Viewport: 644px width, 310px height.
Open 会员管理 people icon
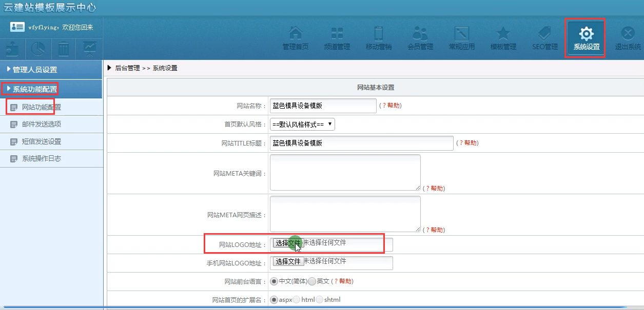420,34
